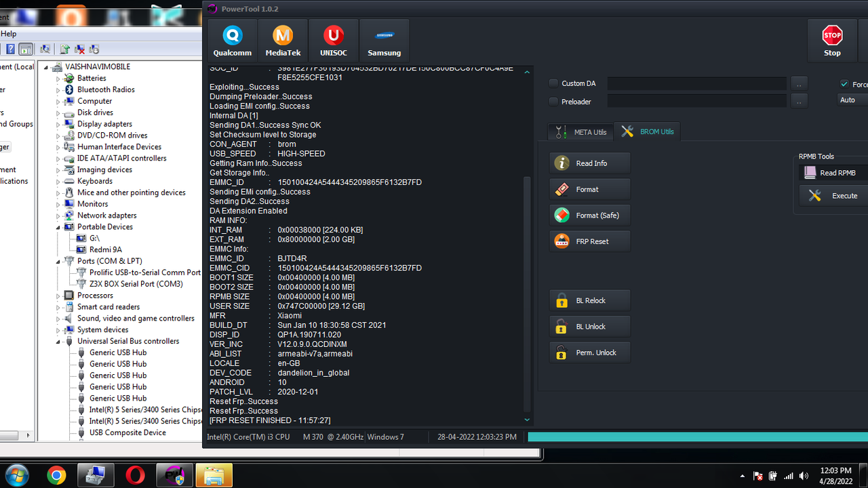Viewport: 868px width, 488px height.
Task: Open the Samsung module icon
Action: 384,41
